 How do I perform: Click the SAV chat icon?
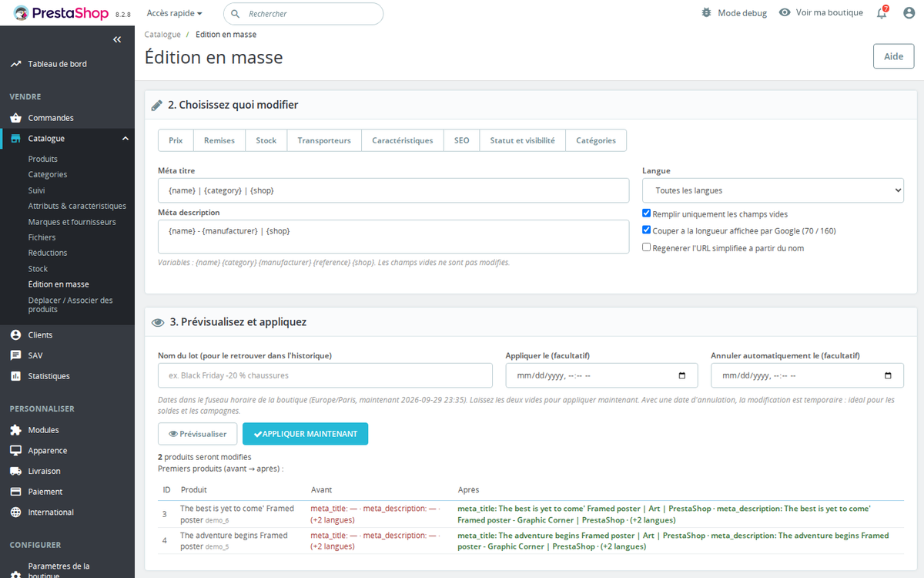click(x=15, y=355)
